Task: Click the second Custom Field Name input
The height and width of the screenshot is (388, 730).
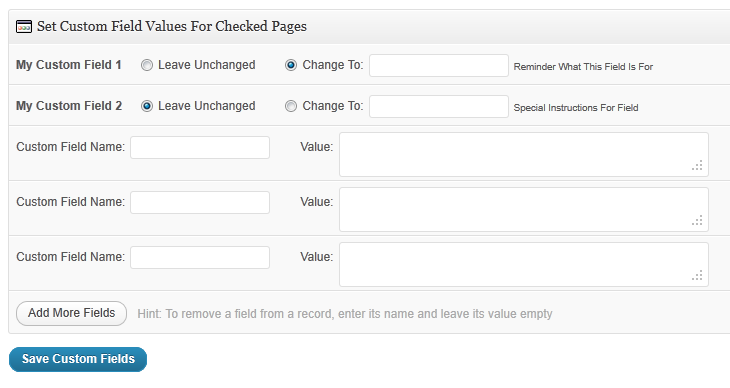Action: point(200,202)
